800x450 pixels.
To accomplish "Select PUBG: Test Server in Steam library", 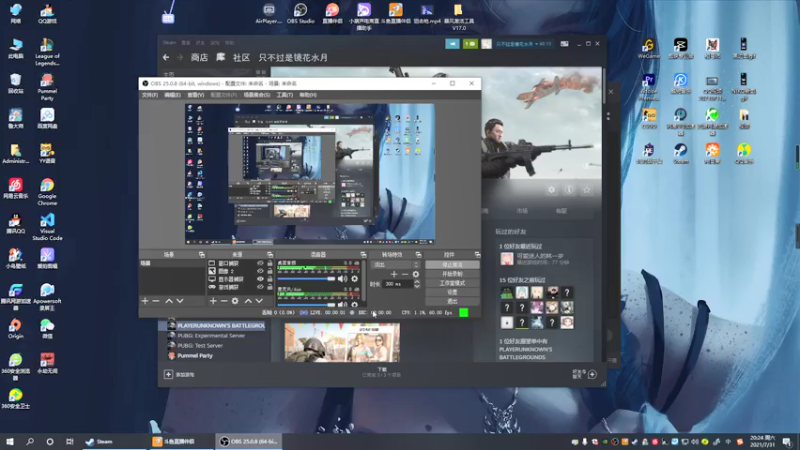I will (199, 345).
